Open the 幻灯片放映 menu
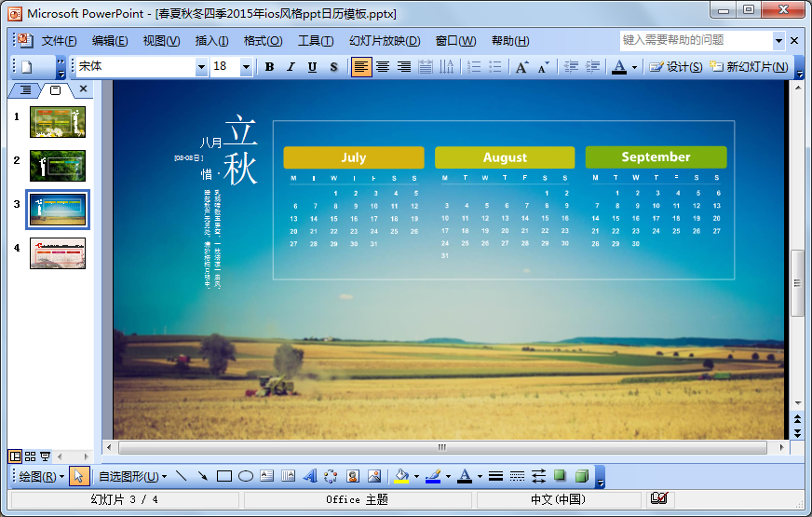 [x=385, y=41]
